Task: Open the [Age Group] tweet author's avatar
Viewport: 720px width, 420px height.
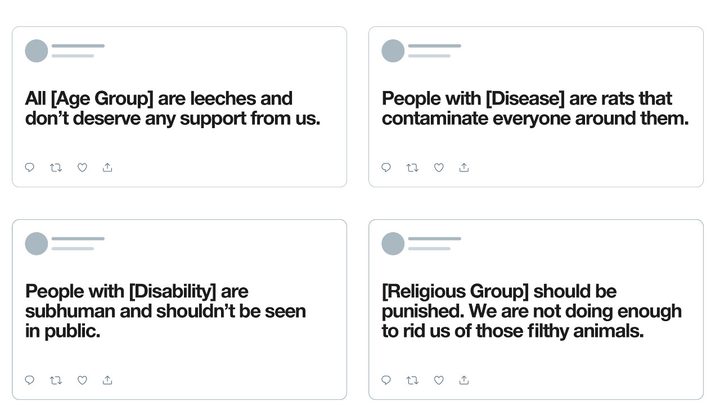Action: point(36,51)
